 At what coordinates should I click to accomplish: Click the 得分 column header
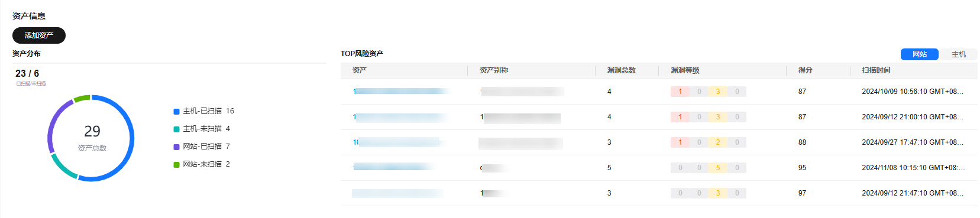[x=805, y=70]
